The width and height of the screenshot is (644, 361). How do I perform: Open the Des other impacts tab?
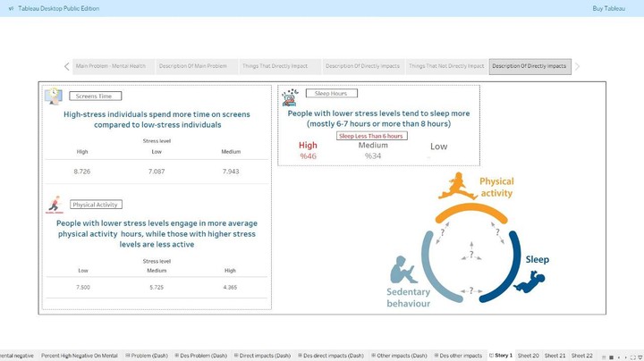click(x=458, y=356)
